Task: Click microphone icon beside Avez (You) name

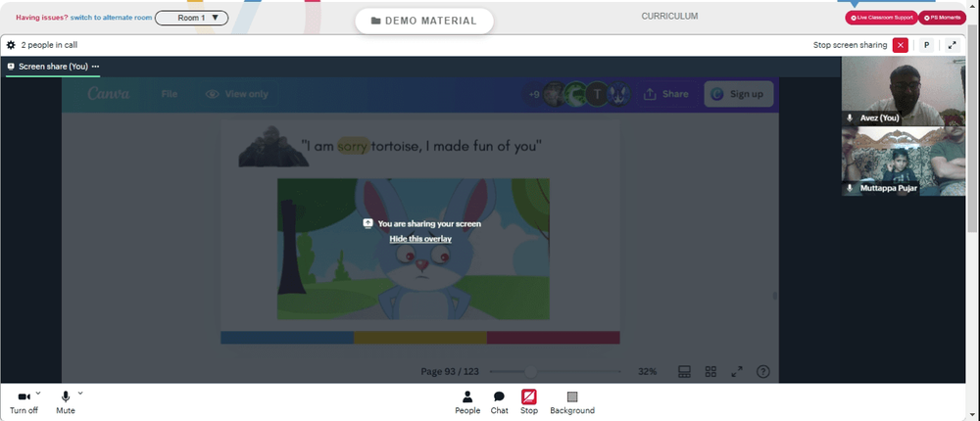Action: tap(850, 117)
